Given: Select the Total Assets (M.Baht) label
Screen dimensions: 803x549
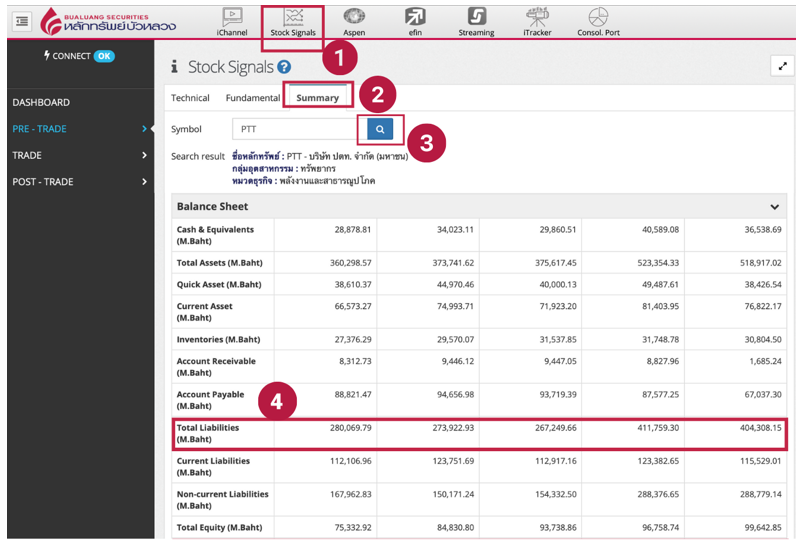Looking at the screenshot, I should (219, 263).
